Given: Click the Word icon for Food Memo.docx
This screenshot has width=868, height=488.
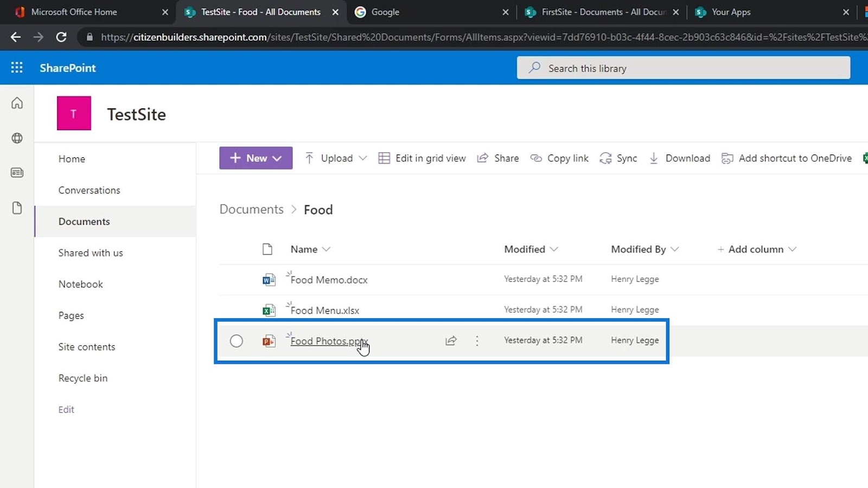Looking at the screenshot, I should tap(269, 280).
